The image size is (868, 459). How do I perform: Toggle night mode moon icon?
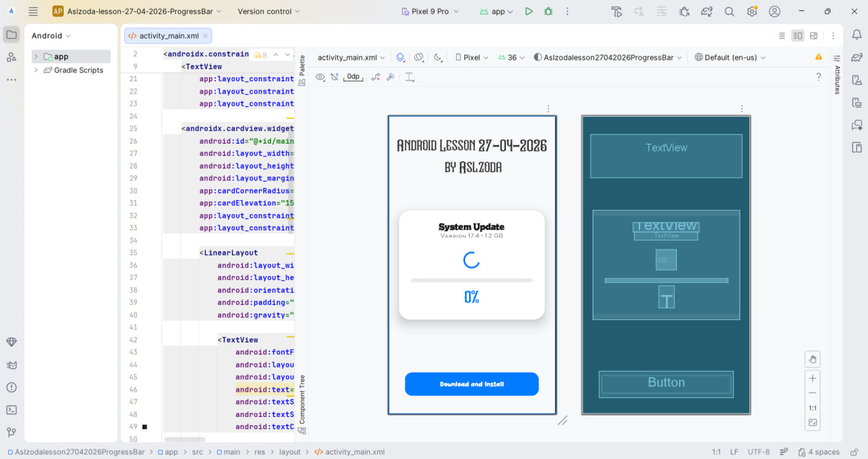pos(437,58)
